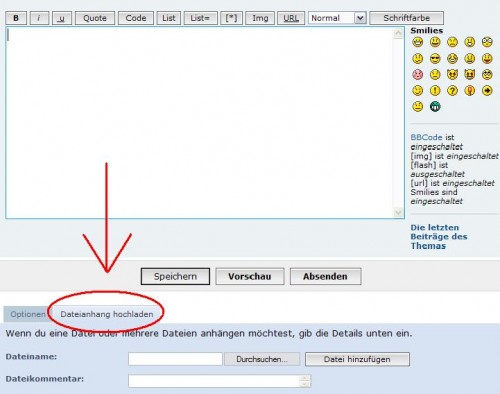Insert the right arrow smiley

click(487, 90)
